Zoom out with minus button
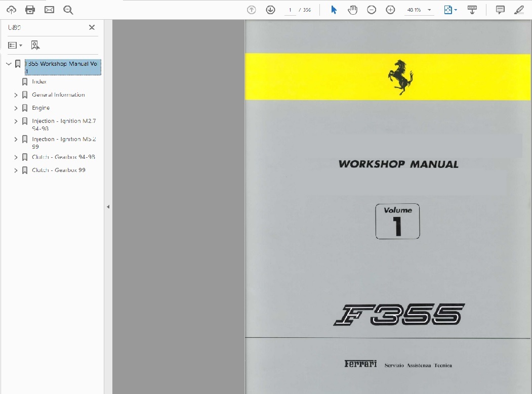 click(x=372, y=10)
